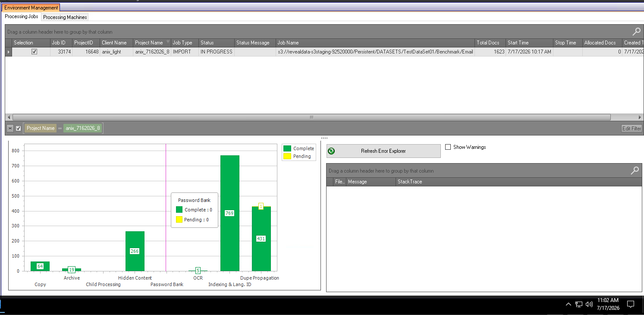Show hidden system tray icons
Viewport: 644px width, 315px height.
[x=569, y=304]
